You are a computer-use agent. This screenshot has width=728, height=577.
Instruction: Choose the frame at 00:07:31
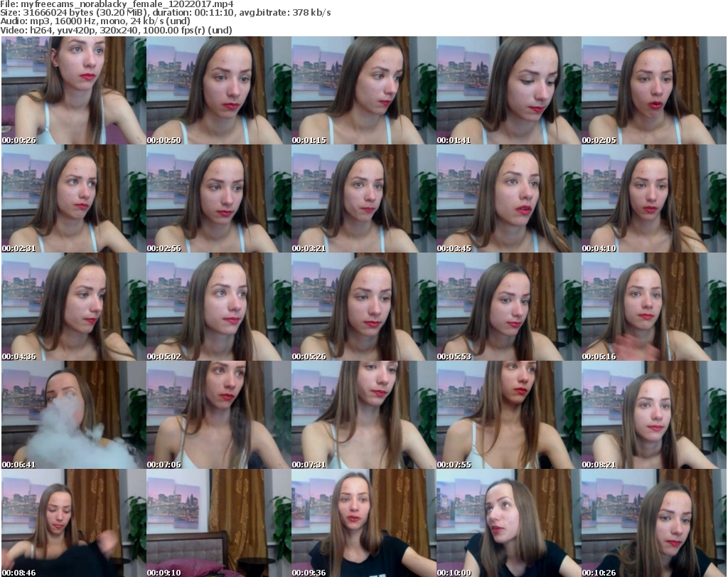[363, 415]
